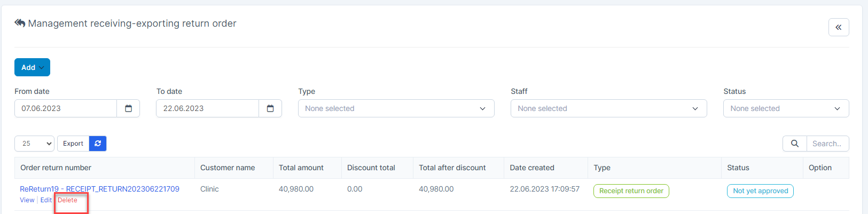This screenshot has width=868, height=214.
Task: Click the Export button
Action: [73, 144]
